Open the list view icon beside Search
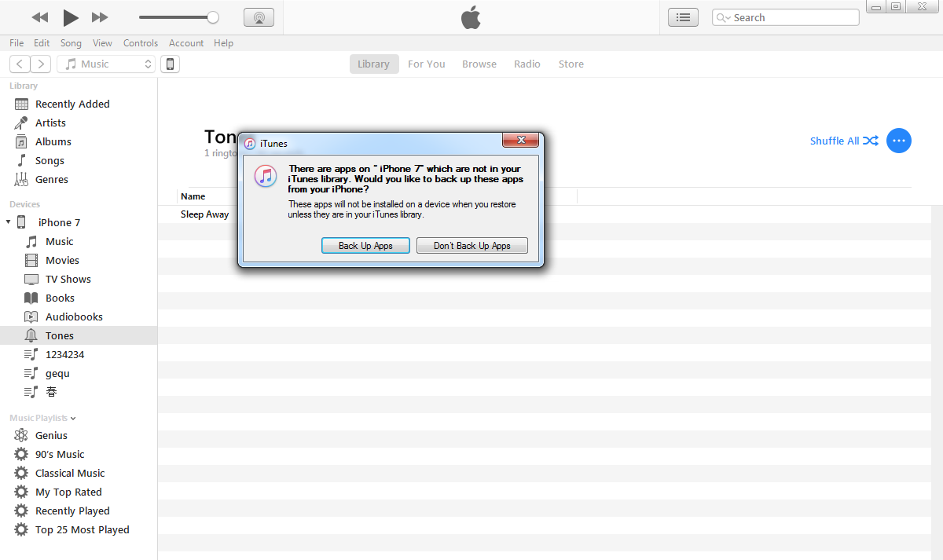 point(683,17)
